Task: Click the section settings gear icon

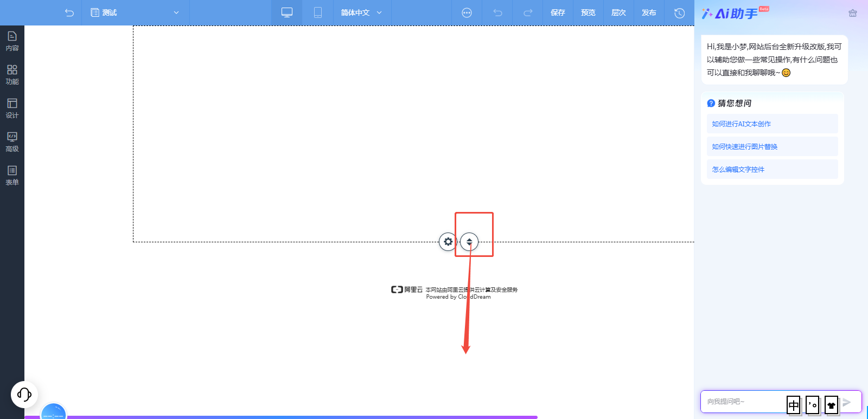Action: (x=448, y=242)
